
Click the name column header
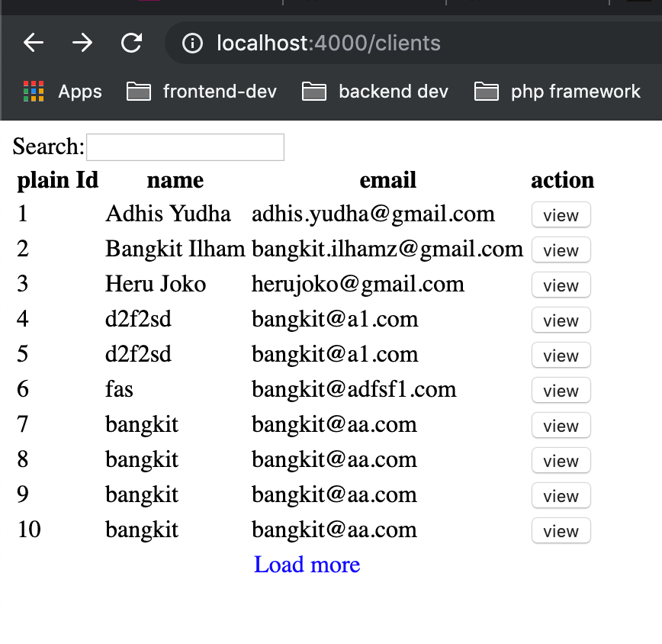click(175, 180)
